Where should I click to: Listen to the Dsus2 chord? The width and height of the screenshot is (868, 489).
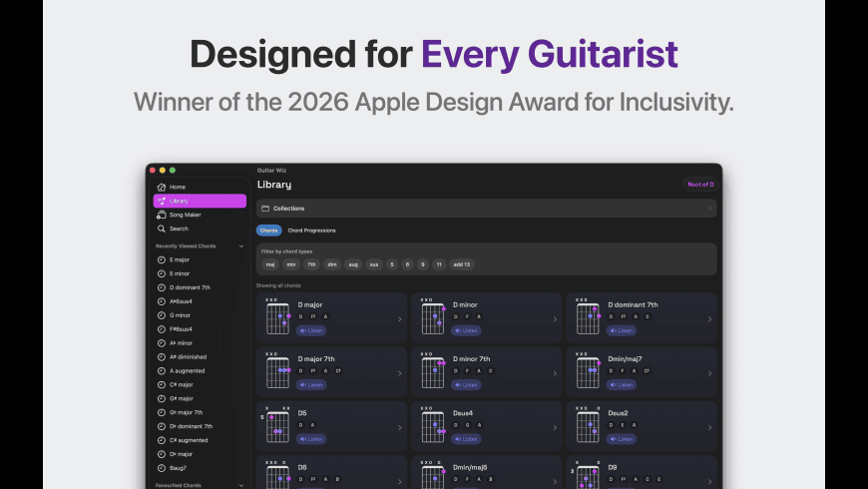click(x=622, y=439)
